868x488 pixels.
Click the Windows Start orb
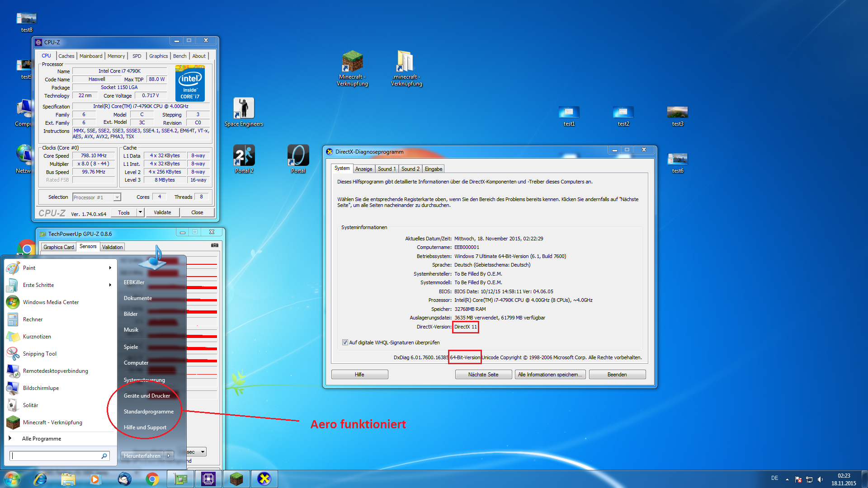[12, 479]
